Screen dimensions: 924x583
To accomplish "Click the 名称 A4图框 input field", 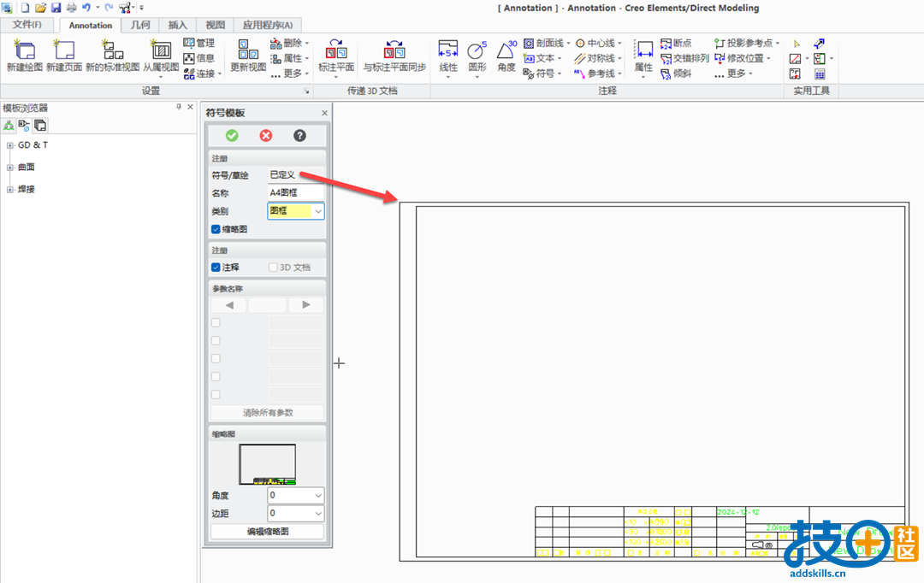I will (296, 192).
